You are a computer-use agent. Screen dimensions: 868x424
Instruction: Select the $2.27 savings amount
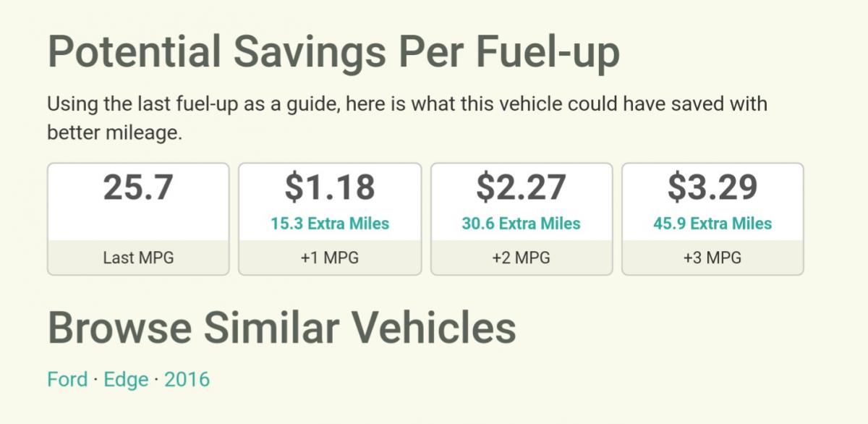point(521,187)
